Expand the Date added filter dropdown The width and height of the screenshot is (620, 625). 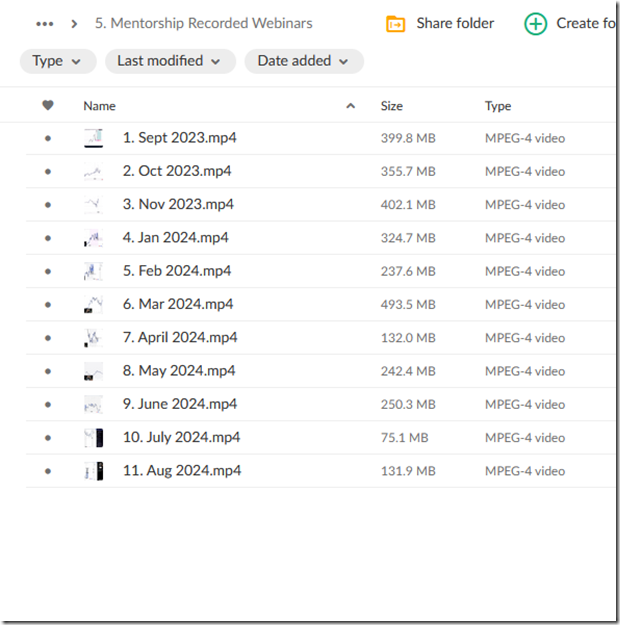(304, 61)
